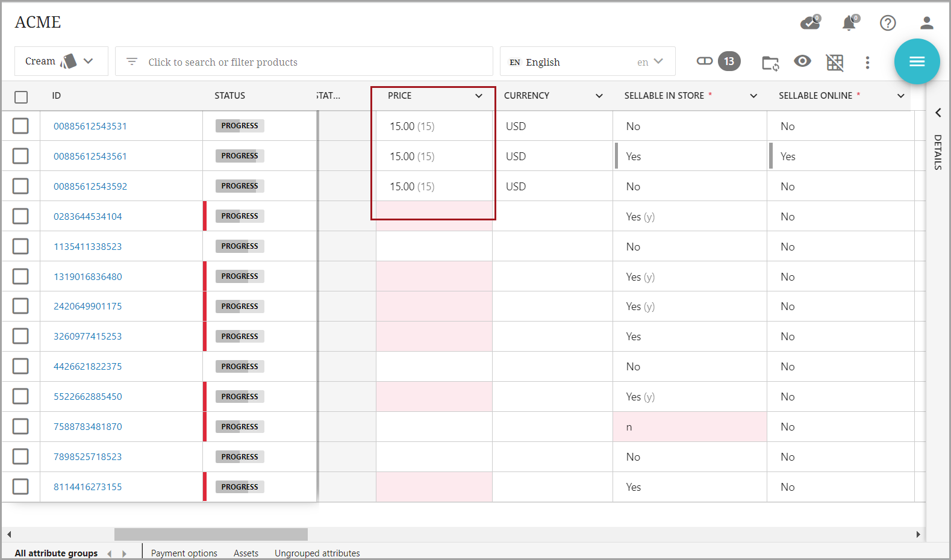Open the notifications bell

tap(849, 23)
